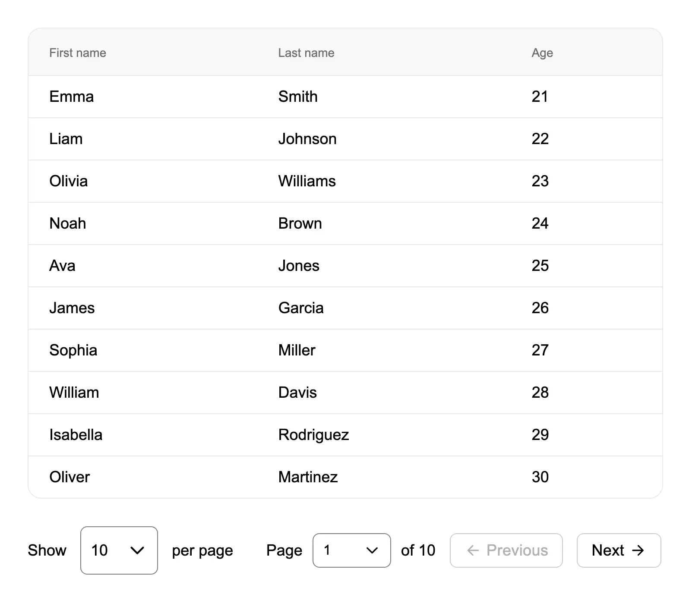The image size is (689, 616).
Task: Select the Sophia Miller row
Action: [x=345, y=350]
